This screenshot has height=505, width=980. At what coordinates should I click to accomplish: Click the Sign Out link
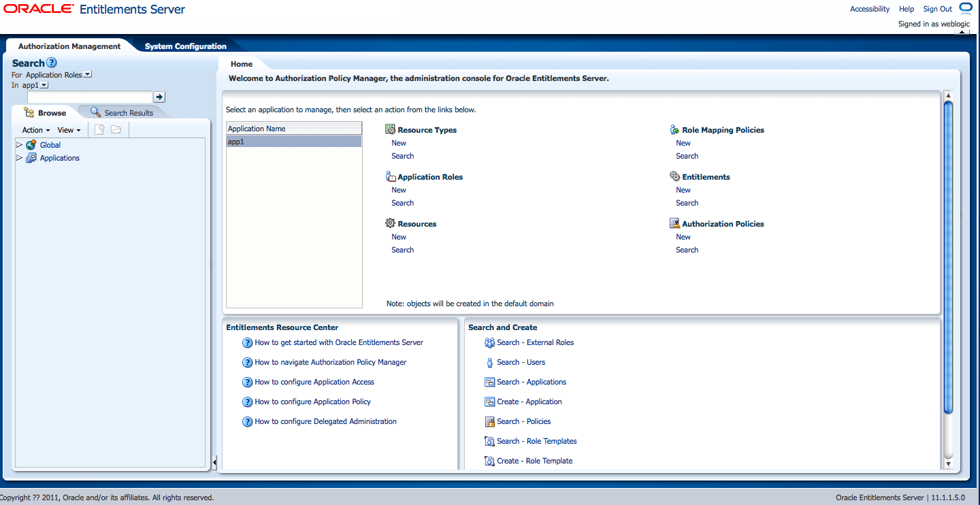[938, 9]
